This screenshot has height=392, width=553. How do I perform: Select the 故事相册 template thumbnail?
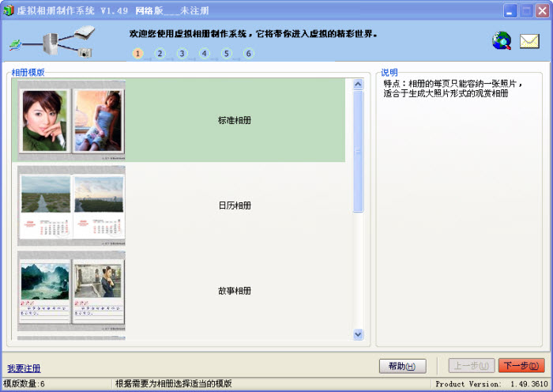[72, 291]
